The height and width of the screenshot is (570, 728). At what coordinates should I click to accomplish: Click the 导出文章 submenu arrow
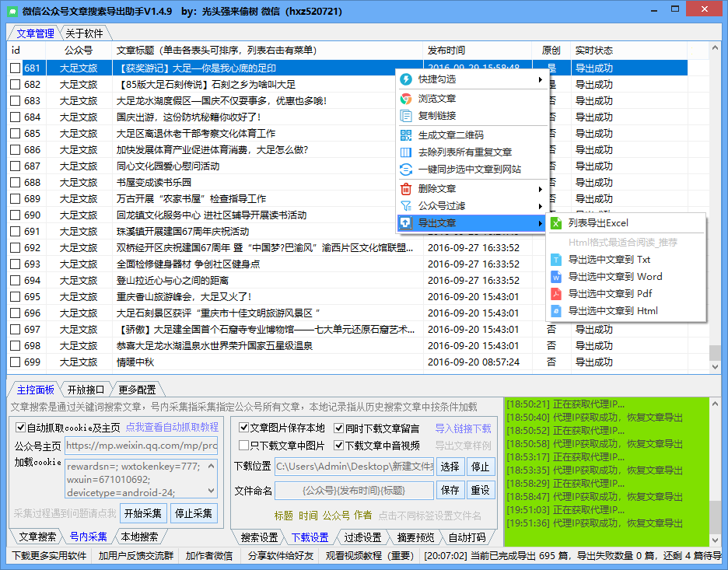[541, 223]
